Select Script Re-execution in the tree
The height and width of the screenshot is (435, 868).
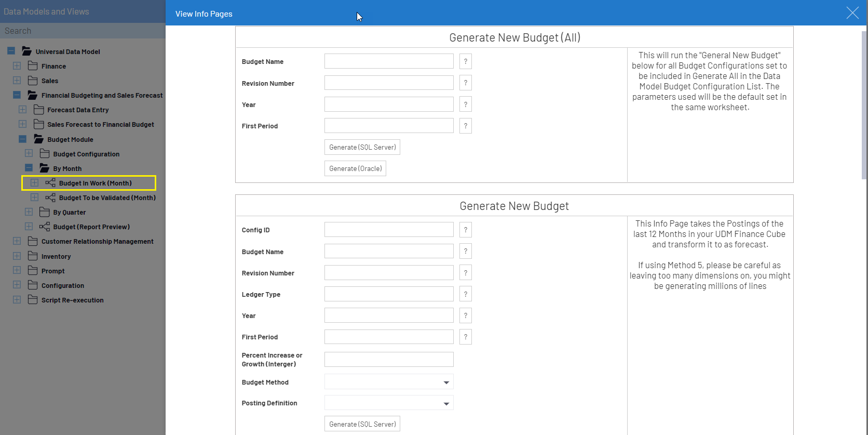click(72, 300)
